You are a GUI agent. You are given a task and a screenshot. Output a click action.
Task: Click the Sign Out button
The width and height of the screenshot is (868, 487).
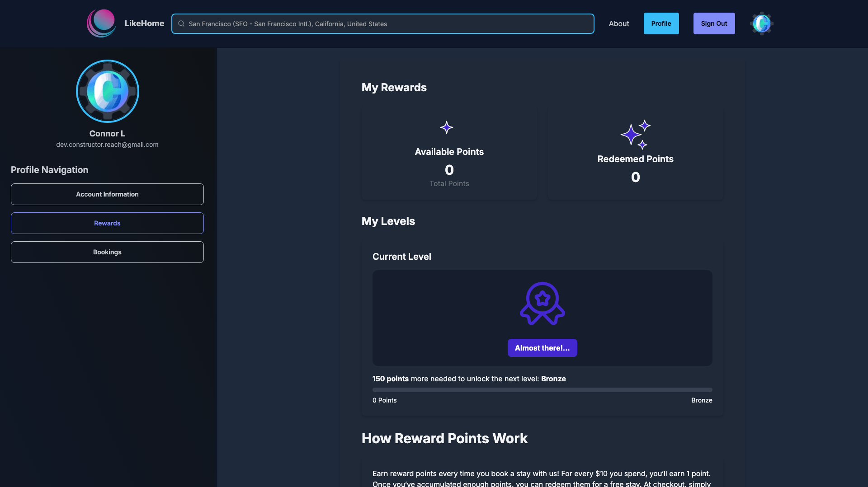point(714,23)
